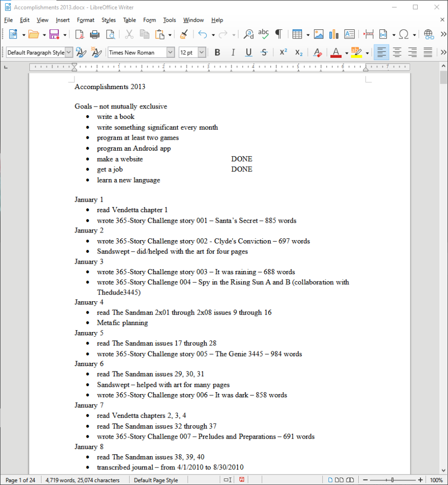Open the Edit menu
448x485 pixels.
click(25, 20)
